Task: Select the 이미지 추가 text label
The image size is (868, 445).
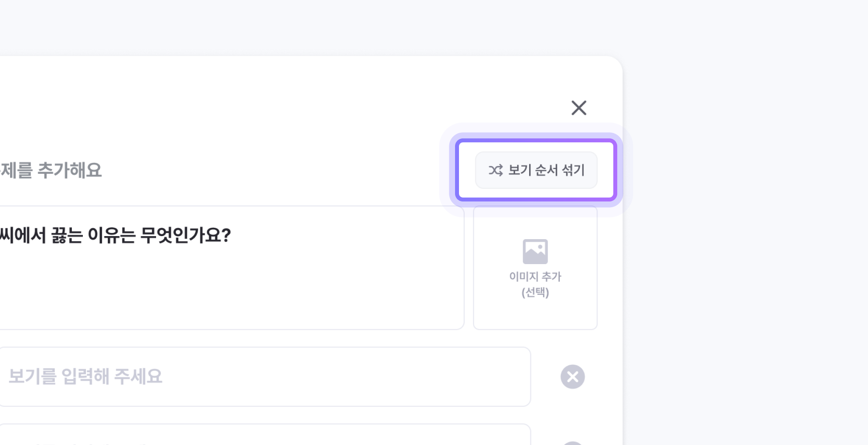Action: pyautogui.click(x=535, y=276)
